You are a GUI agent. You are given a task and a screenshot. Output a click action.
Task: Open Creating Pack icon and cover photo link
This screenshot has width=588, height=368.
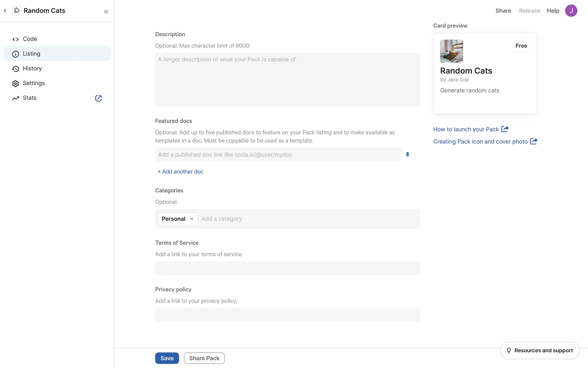(480, 141)
